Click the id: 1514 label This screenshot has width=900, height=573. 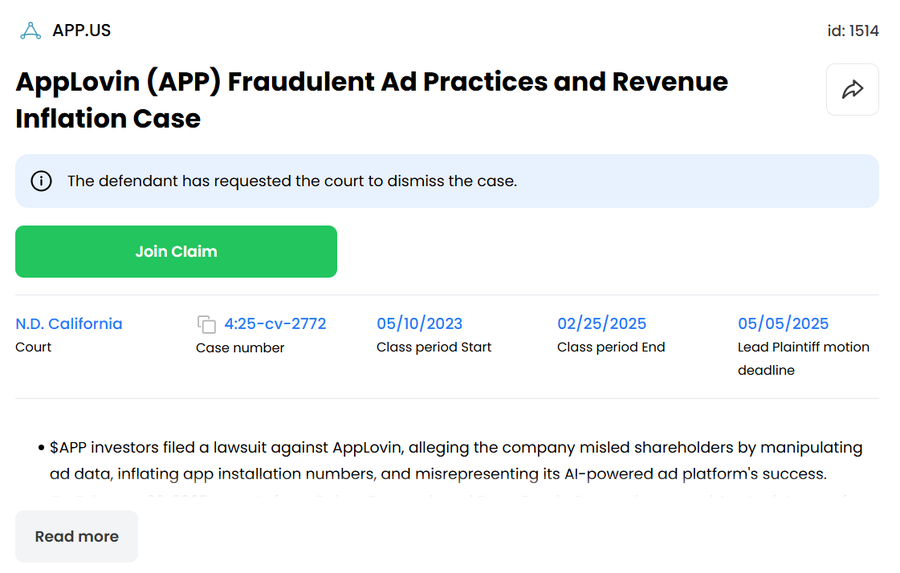point(852,31)
